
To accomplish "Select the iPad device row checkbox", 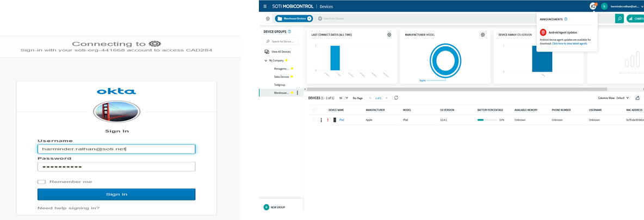I will click(x=313, y=120).
